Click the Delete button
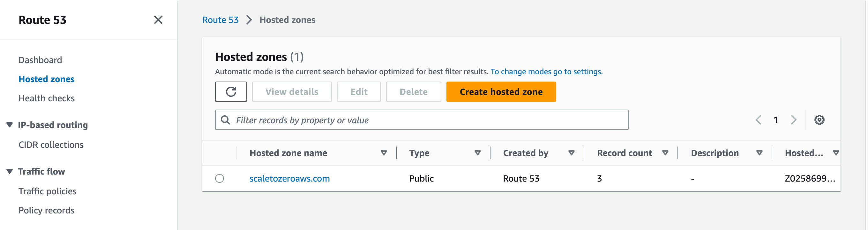Image resolution: width=868 pixels, height=230 pixels. (414, 92)
